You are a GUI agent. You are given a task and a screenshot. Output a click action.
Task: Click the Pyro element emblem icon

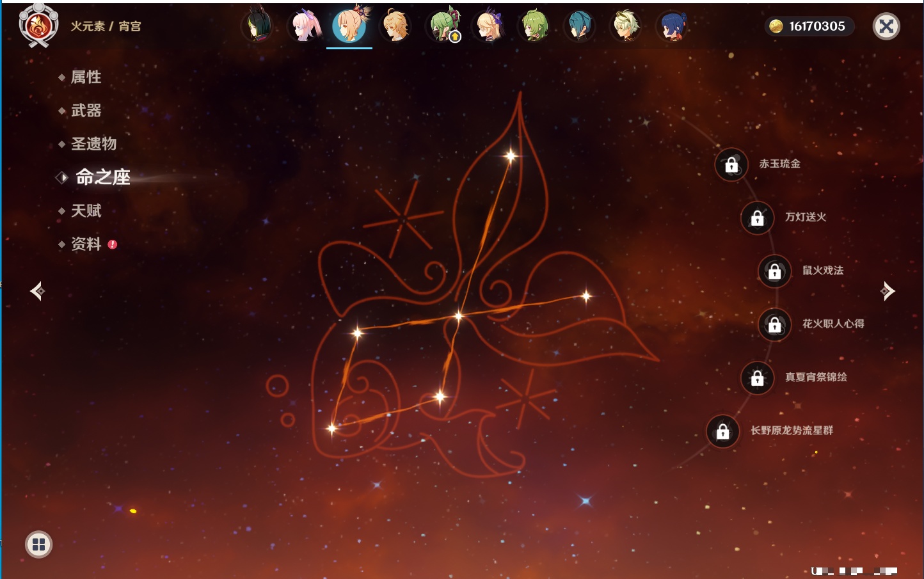click(x=38, y=26)
